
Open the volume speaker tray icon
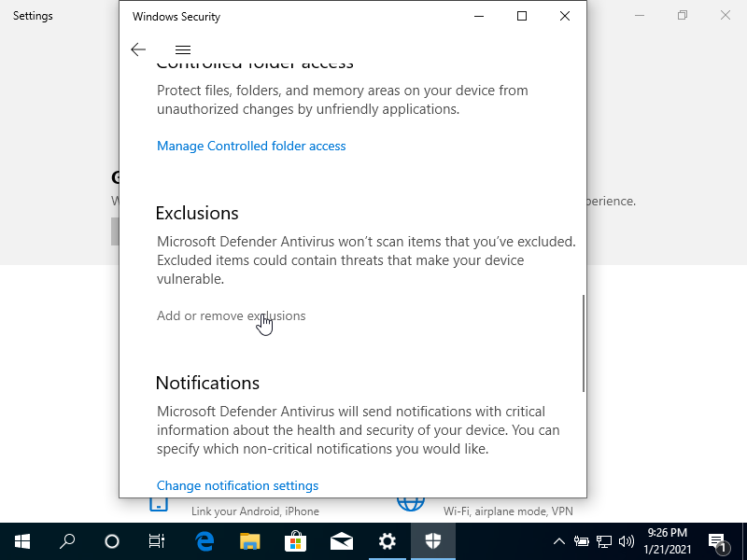tap(627, 541)
